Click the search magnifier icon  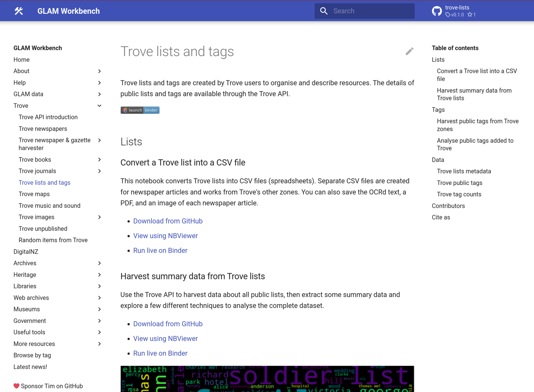click(x=324, y=11)
